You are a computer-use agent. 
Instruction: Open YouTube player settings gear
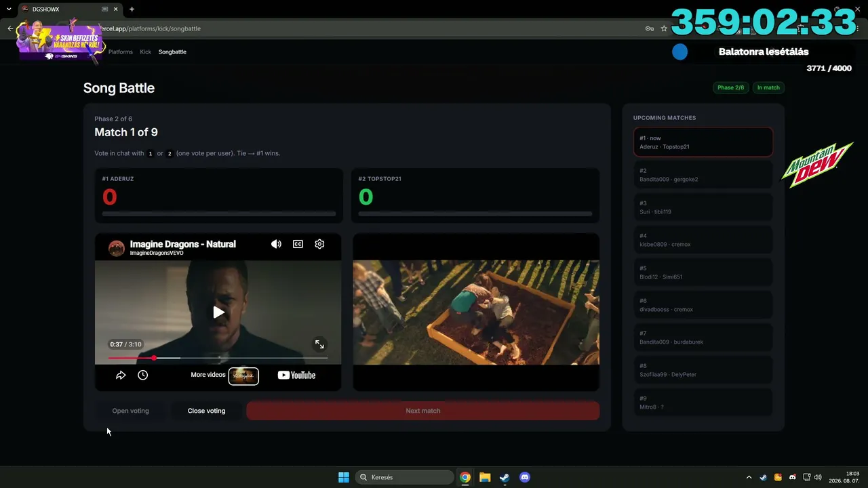click(319, 244)
